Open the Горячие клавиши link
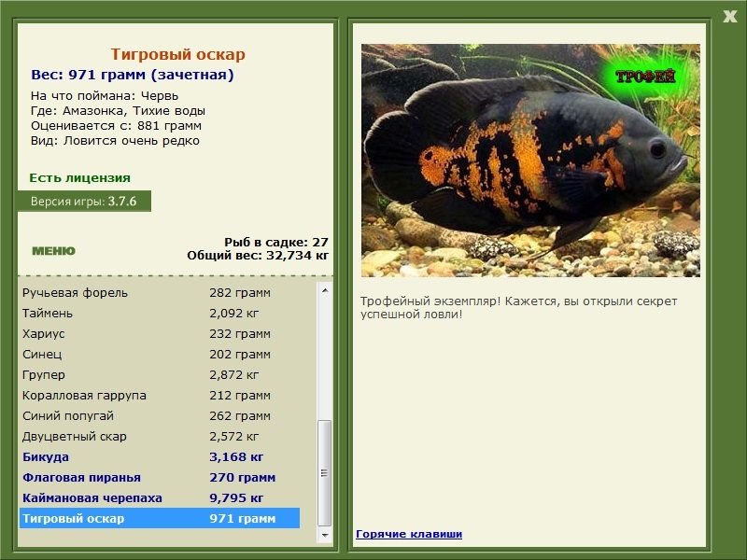 pyautogui.click(x=409, y=534)
